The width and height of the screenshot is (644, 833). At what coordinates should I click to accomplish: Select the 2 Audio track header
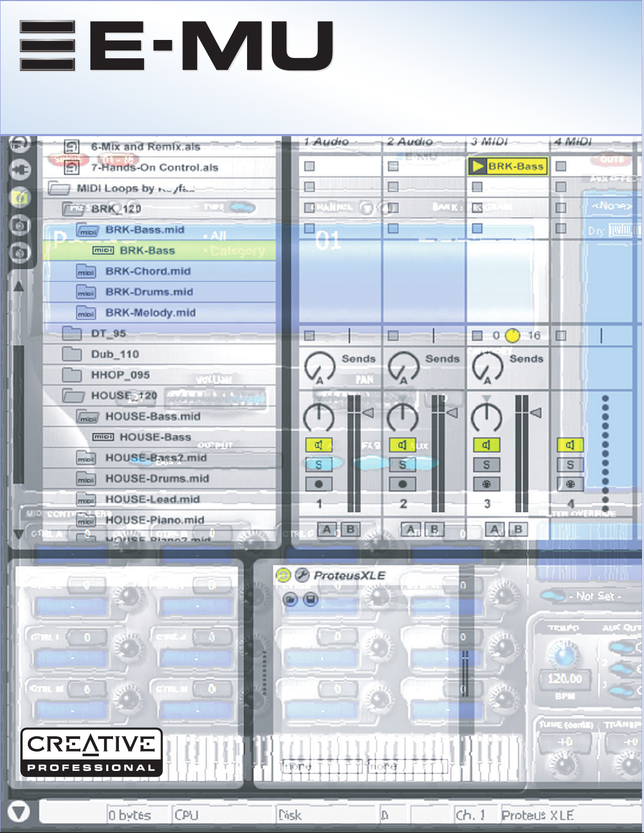(x=424, y=142)
